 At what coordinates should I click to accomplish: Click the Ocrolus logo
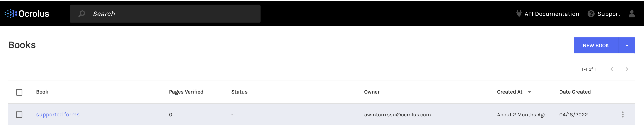27,14
